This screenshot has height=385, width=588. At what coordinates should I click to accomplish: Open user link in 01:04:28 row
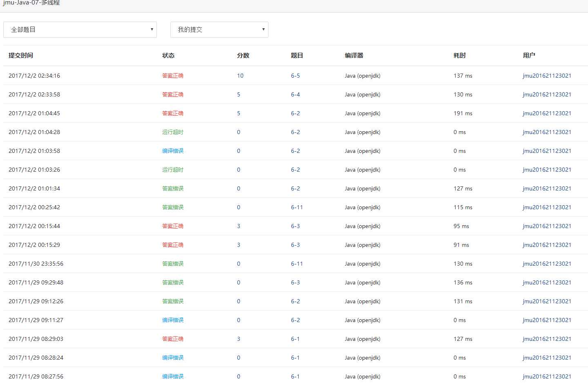point(547,132)
